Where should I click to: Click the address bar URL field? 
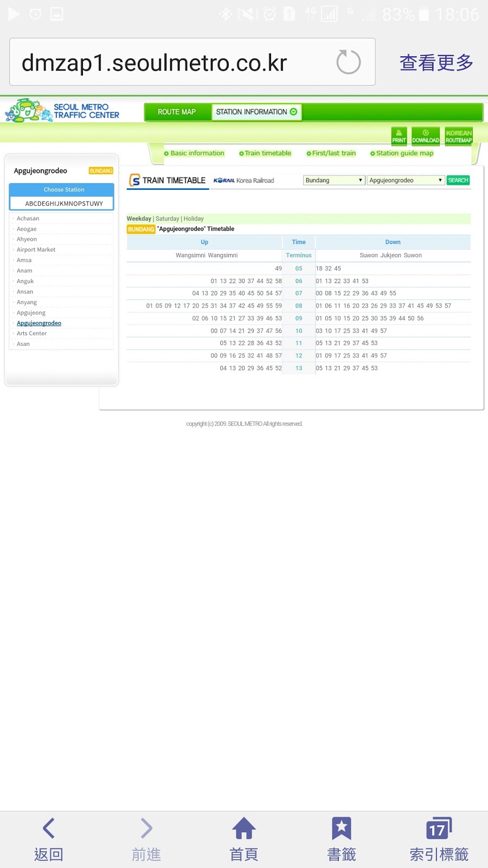[192, 62]
